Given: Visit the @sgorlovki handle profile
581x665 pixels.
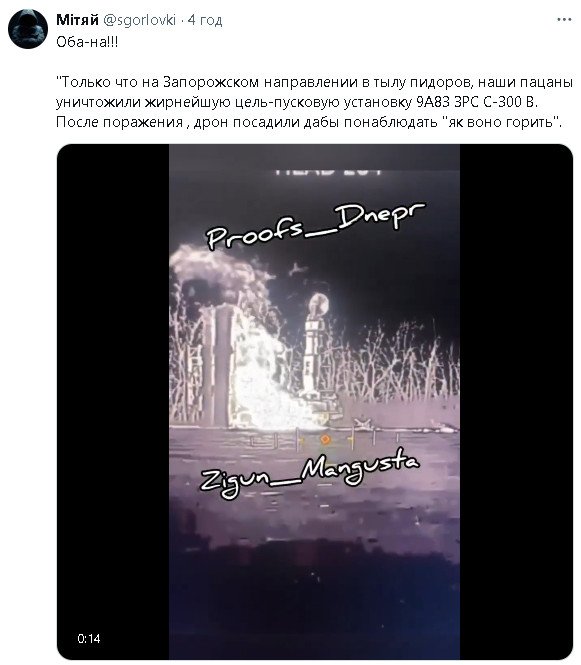Looking at the screenshot, I should (x=139, y=20).
